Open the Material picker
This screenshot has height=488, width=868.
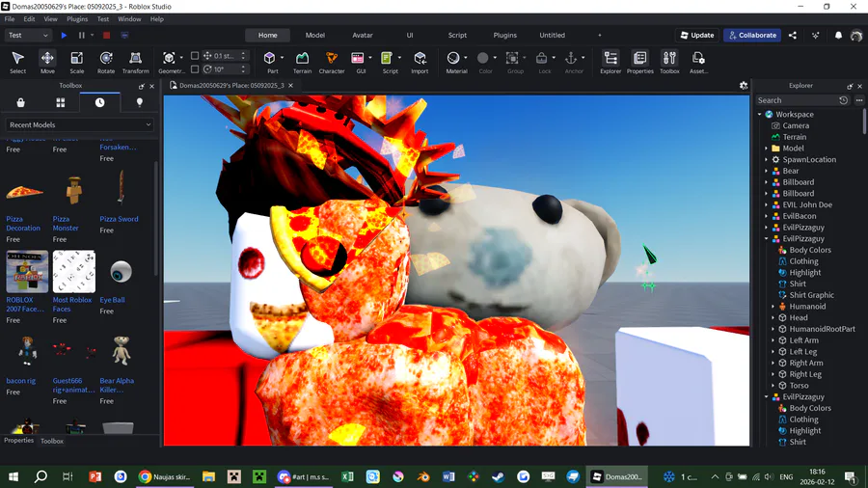(x=453, y=58)
